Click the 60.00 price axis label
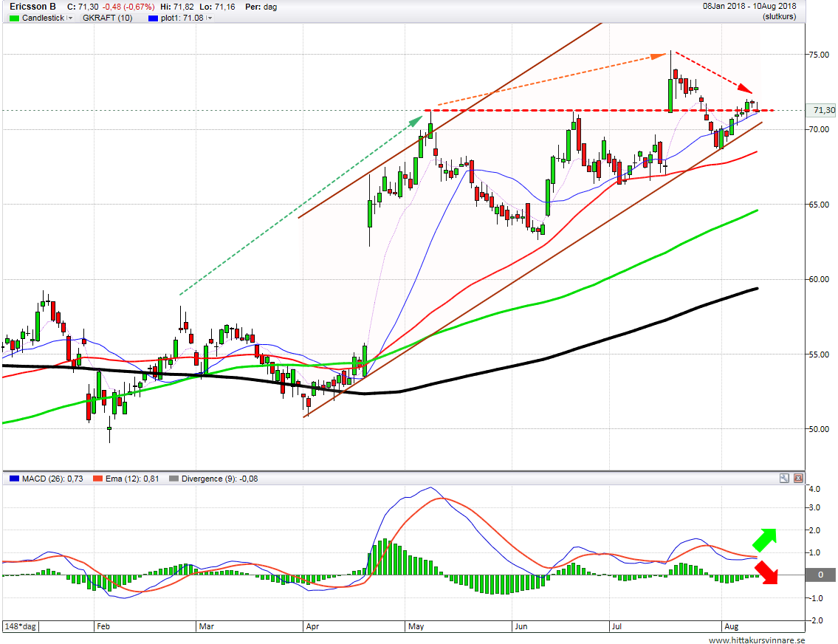This screenshot has height=644, width=838. click(x=819, y=279)
